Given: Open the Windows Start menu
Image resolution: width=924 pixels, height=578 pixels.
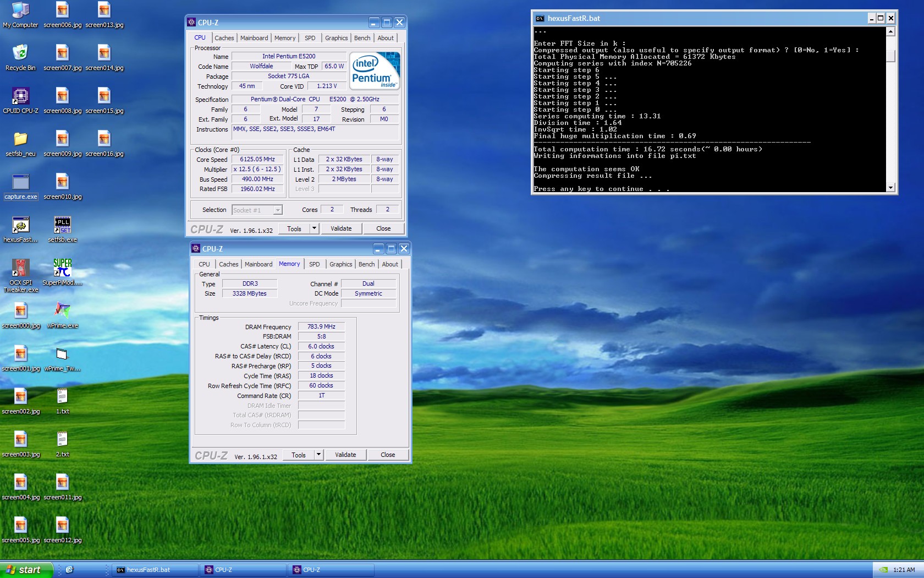Looking at the screenshot, I should [x=26, y=570].
